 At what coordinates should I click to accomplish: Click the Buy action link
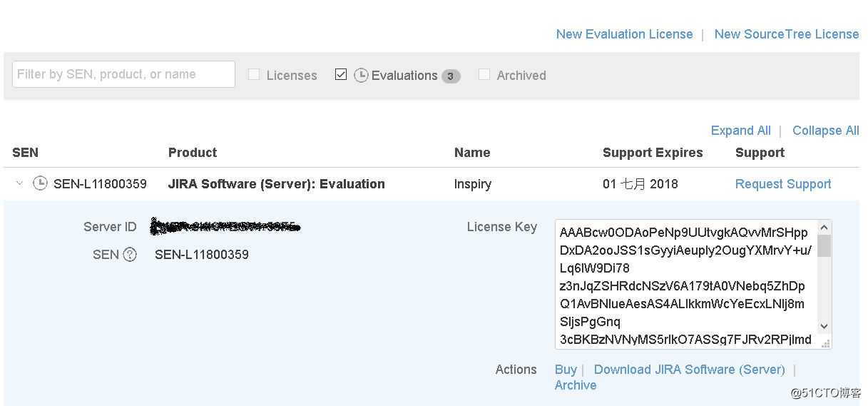pos(566,370)
